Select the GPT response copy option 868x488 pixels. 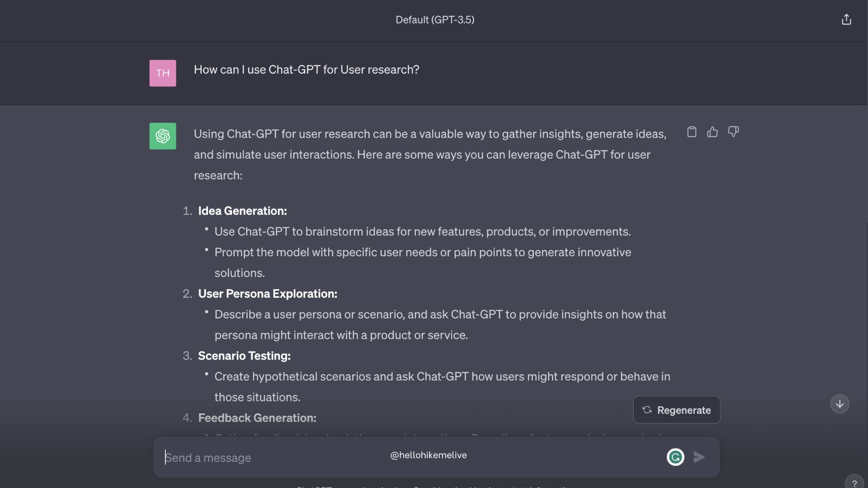click(x=692, y=132)
